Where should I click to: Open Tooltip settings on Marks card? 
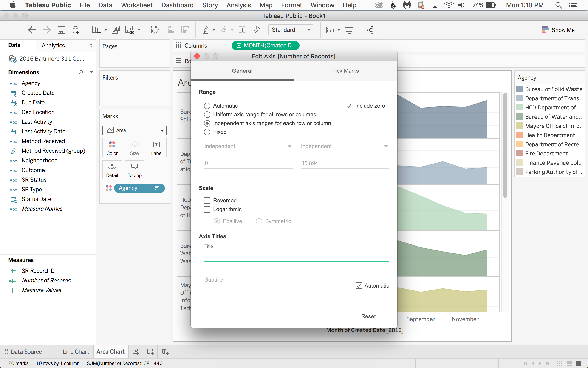(x=135, y=170)
